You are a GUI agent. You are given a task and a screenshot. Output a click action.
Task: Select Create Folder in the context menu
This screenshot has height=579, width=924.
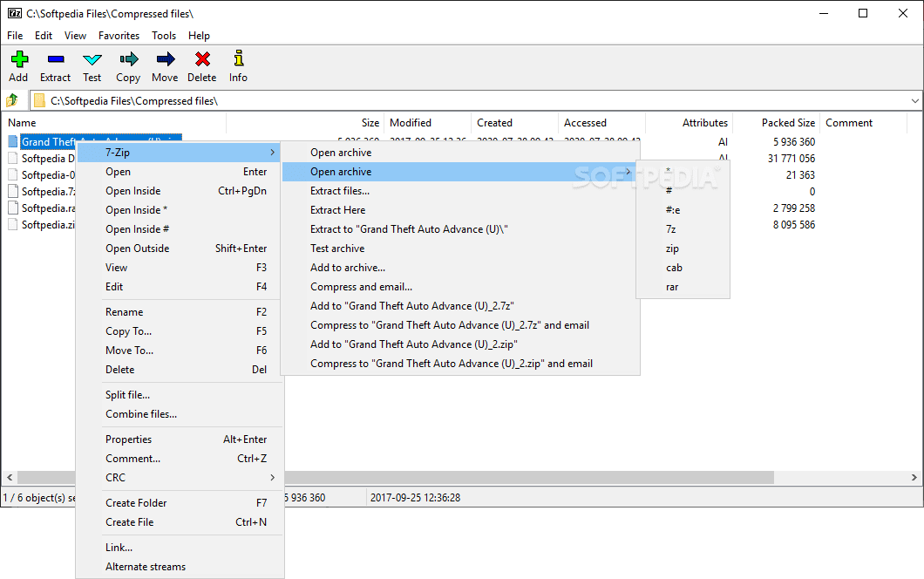[180, 503]
